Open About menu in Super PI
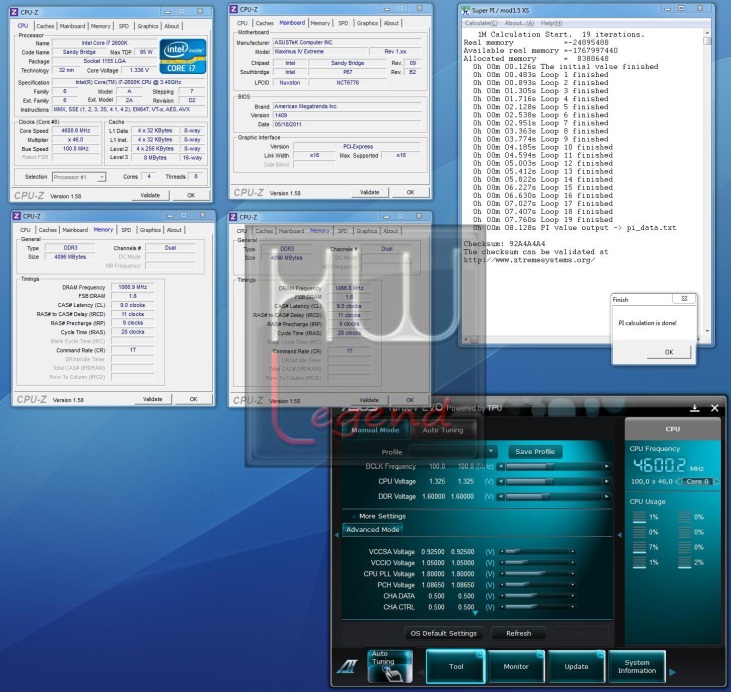 (x=519, y=23)
